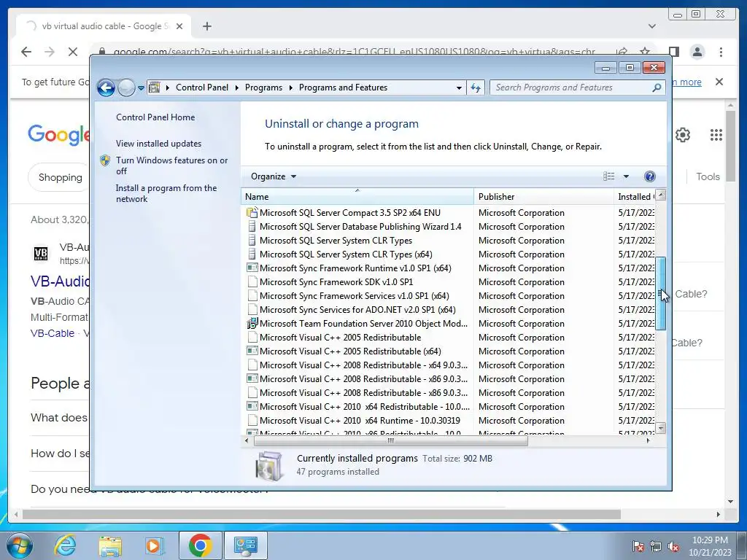This screenshot has height=560, width=747.
Task: Click muted volume icon in system tray
Action: (x=673, y=546)
